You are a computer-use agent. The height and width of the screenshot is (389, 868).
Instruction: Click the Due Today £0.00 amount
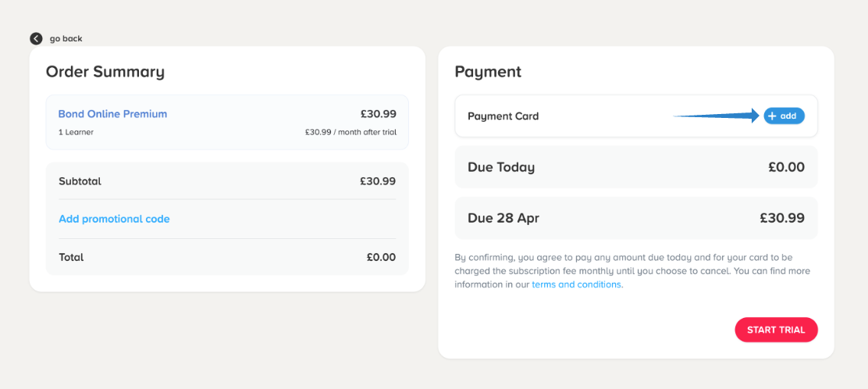click(786, 167)
